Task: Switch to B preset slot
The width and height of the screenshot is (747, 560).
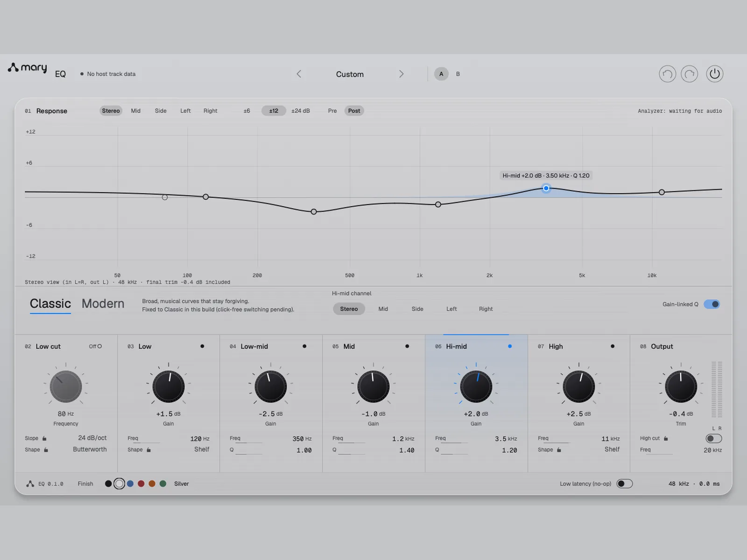Action: point(458,74)
